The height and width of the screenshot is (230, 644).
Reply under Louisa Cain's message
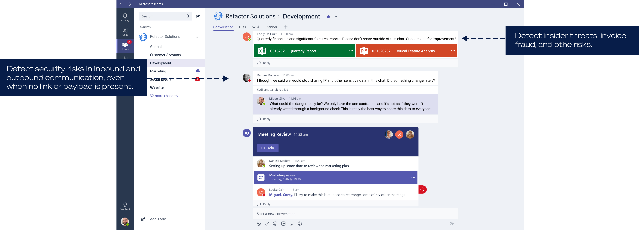(x=264, y=204)
